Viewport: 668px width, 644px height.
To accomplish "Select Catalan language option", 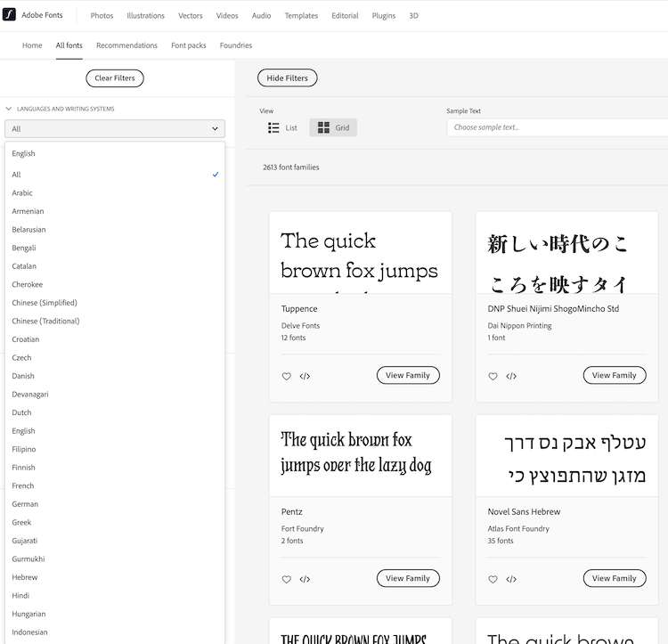I will [x=115, y=266].
